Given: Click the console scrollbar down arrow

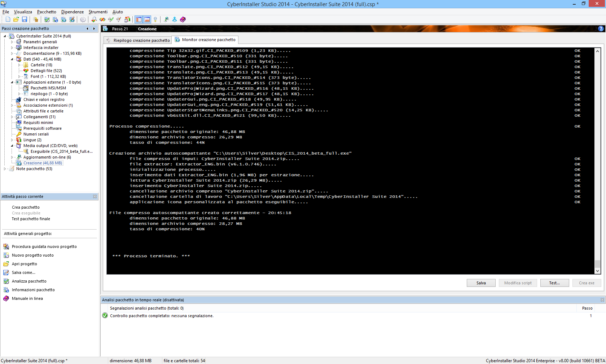Looking at the screenshot, I should point(597,271).
